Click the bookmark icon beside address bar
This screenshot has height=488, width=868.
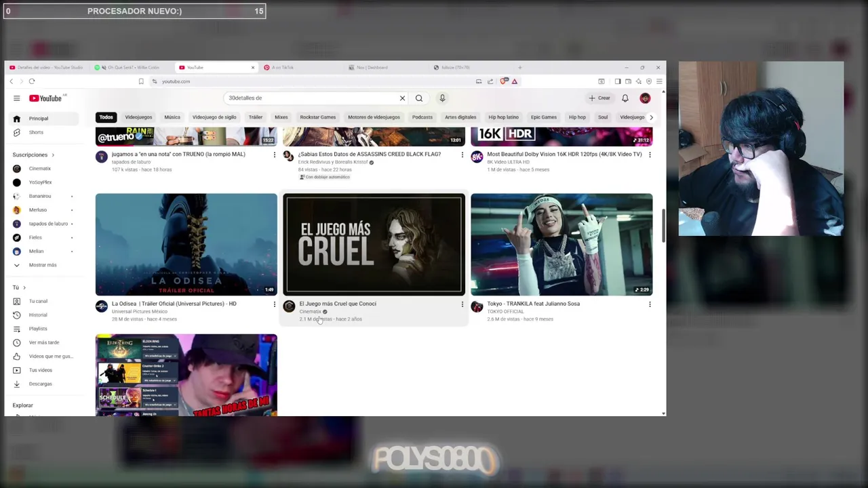point(141,81)
